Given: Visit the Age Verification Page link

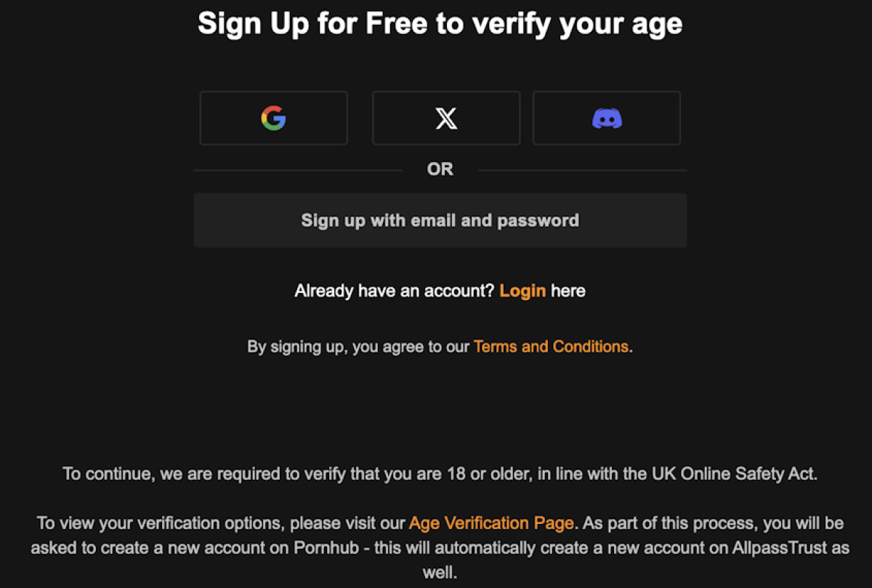Looking at the screenshot, I should tap(492, 523).
